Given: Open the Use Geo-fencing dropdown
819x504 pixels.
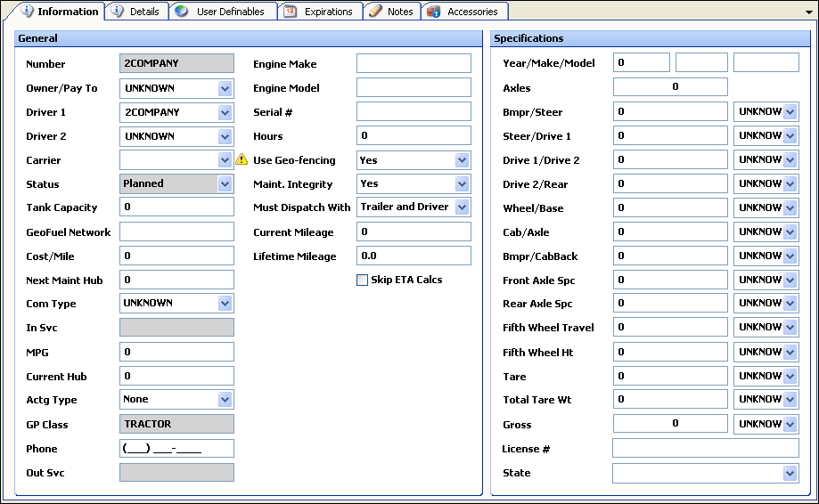Looking at the screenshot, I should [462, 160].
